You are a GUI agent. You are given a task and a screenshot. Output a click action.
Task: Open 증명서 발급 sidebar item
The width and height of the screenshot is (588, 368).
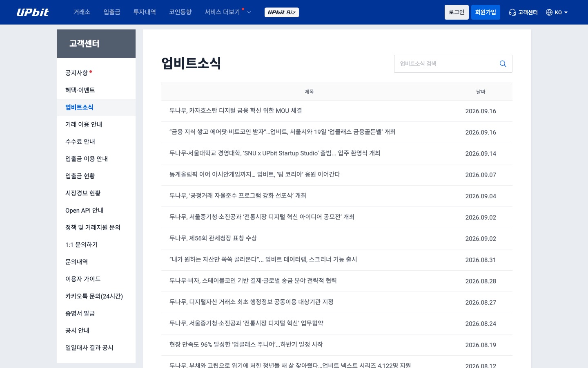click(x=96, y=313)
